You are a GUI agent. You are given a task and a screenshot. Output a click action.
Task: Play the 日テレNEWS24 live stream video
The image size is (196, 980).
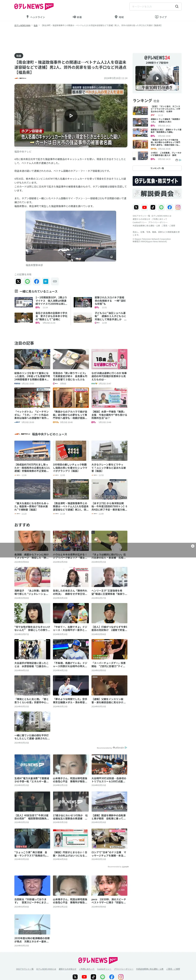pos(157,78)
